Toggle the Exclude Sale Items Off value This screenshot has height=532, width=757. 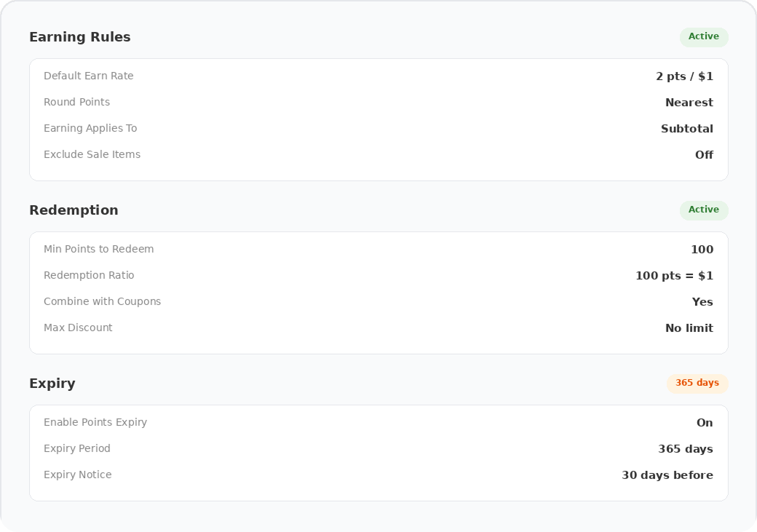point(704,155)
